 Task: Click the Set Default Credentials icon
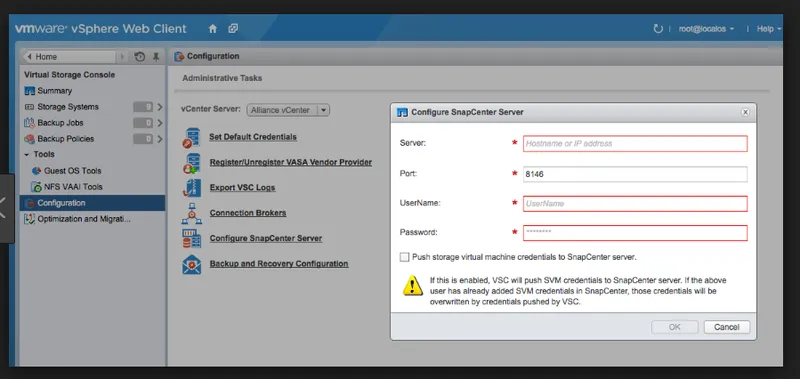point(192,138)
